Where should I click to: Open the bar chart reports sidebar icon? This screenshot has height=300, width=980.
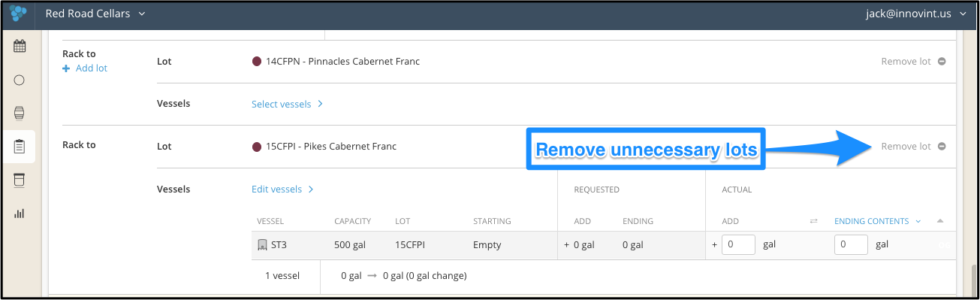(x=20, y=214)
